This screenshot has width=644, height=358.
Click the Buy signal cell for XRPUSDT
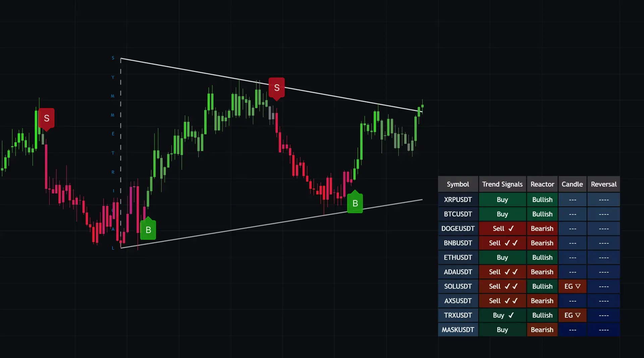click(502, 200)
